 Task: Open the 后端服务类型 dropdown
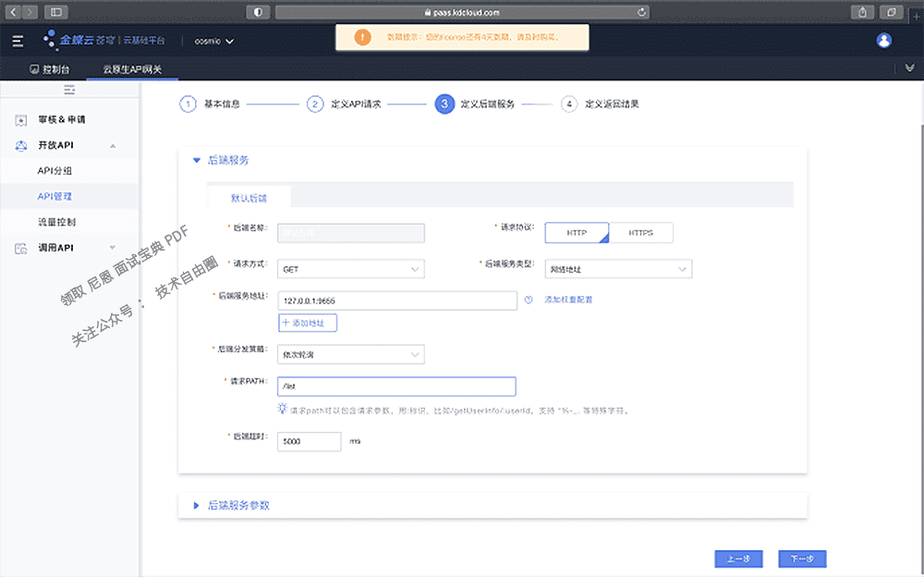[617, 268]
